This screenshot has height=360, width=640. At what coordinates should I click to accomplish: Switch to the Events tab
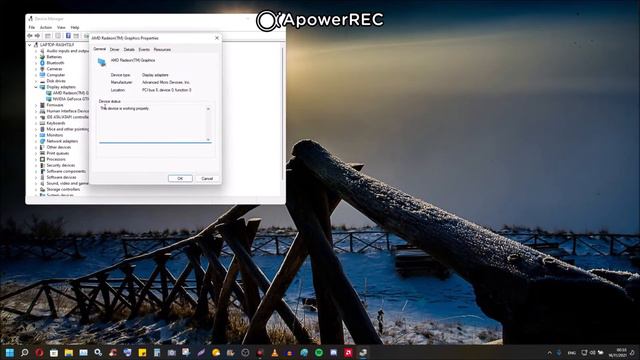click(x=144, y=49)
